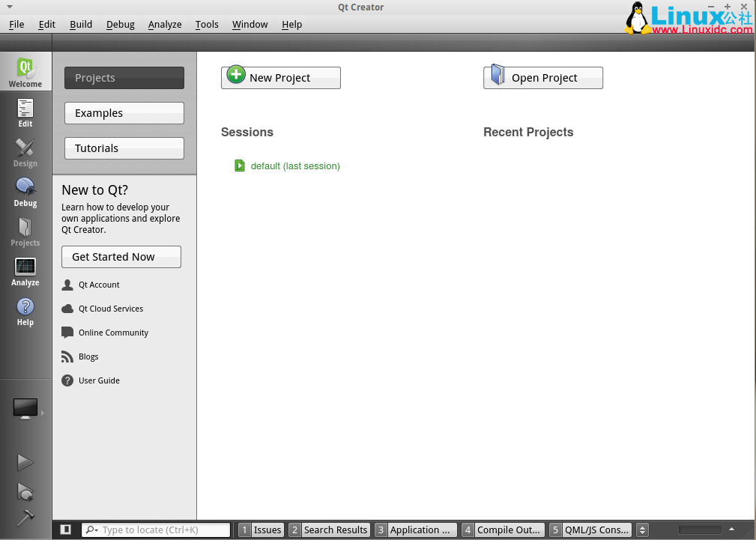Screen dimensions: 756x540
Task: Open the Debug menu
Action: tap(121, 25)
